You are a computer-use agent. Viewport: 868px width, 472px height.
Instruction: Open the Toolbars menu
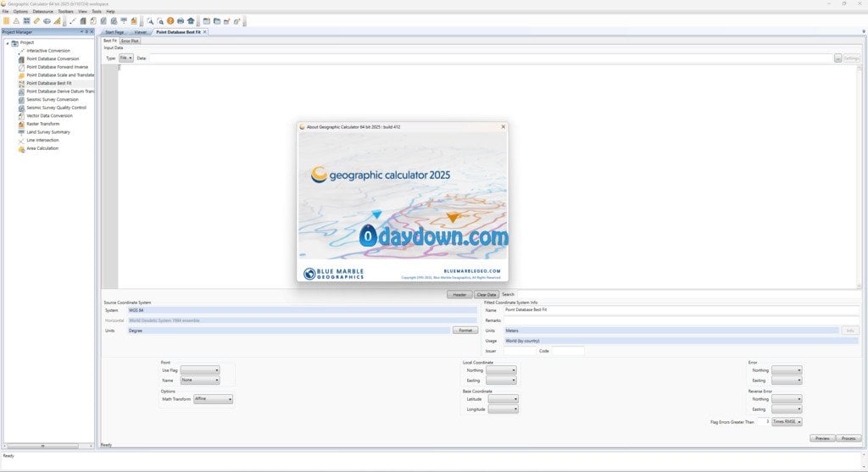66,12
